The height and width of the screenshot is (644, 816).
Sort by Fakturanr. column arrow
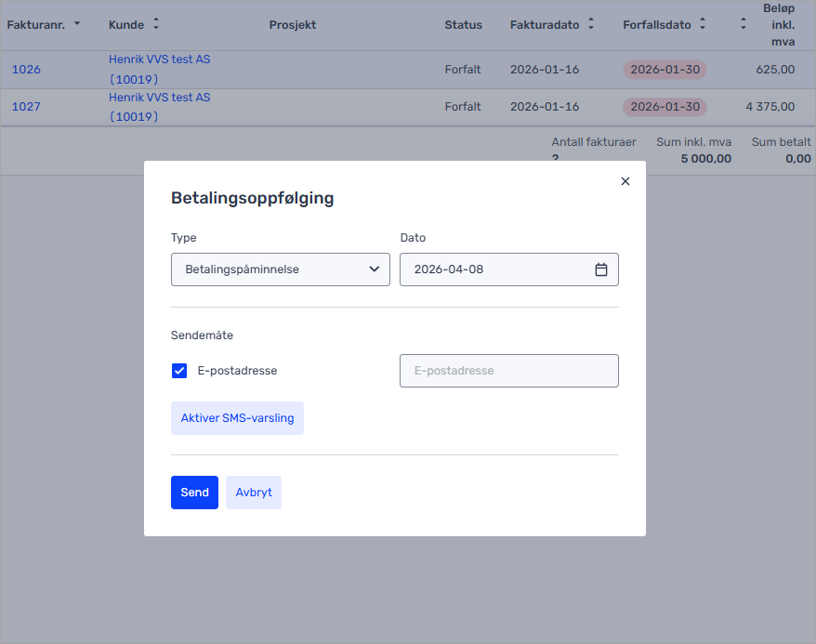pos(77,24)
